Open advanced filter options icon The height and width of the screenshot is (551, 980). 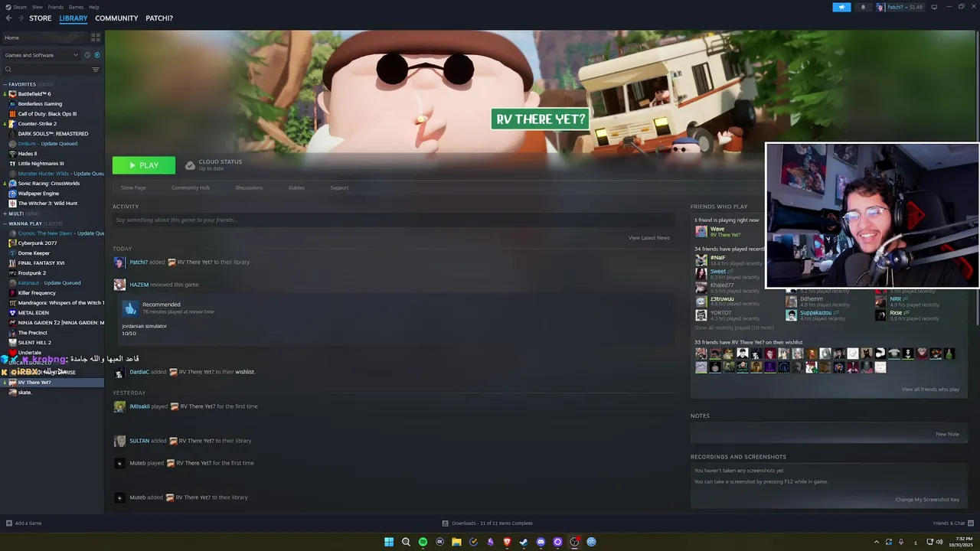[96, 70]
